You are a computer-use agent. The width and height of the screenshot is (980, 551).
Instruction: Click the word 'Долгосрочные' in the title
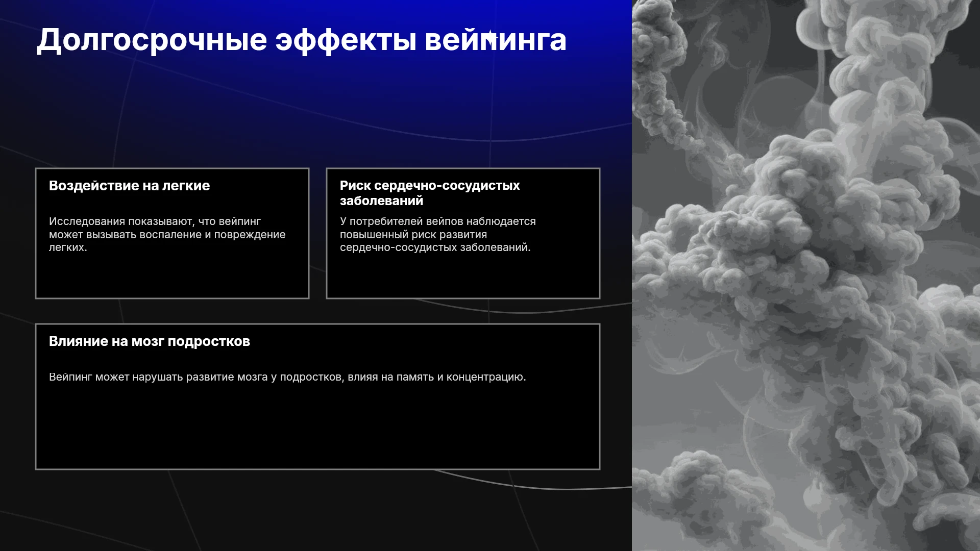[152, 40]
